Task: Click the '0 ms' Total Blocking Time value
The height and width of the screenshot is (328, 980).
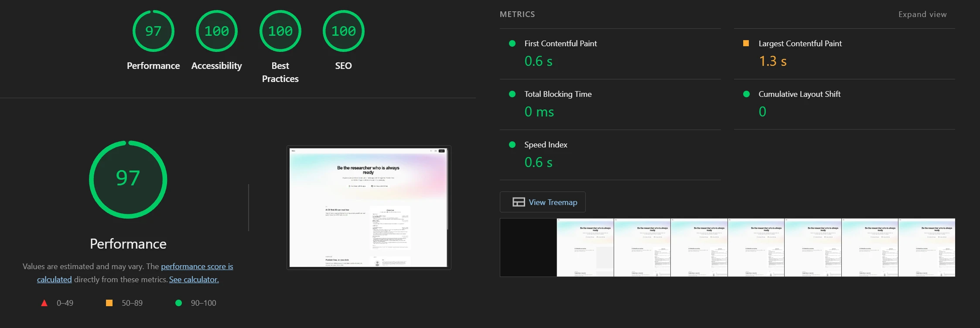Action: 539,112
